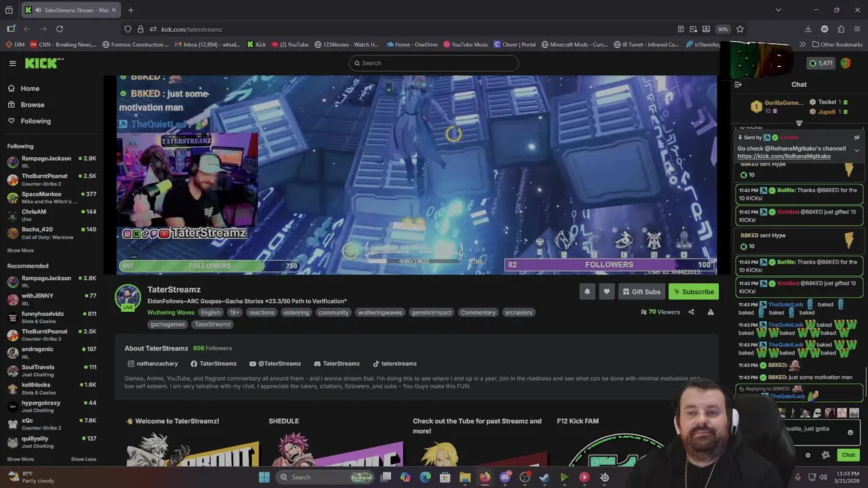Click the Search input on Kick
This screenshot has height=488, width=868.
tap(434, 63)
